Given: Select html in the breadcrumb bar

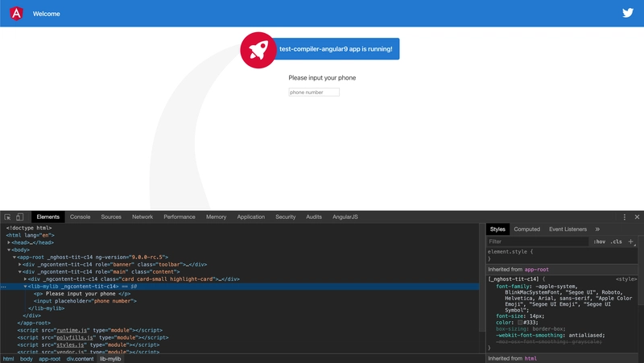Looking at the screenshot, I should click(8, 359).
